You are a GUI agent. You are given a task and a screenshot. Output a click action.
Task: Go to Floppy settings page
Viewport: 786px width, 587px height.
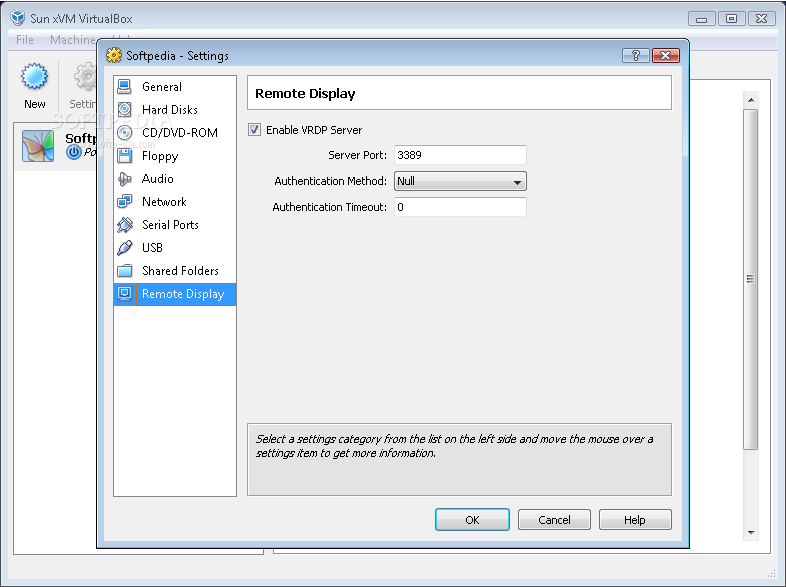[x=174, y=155]
